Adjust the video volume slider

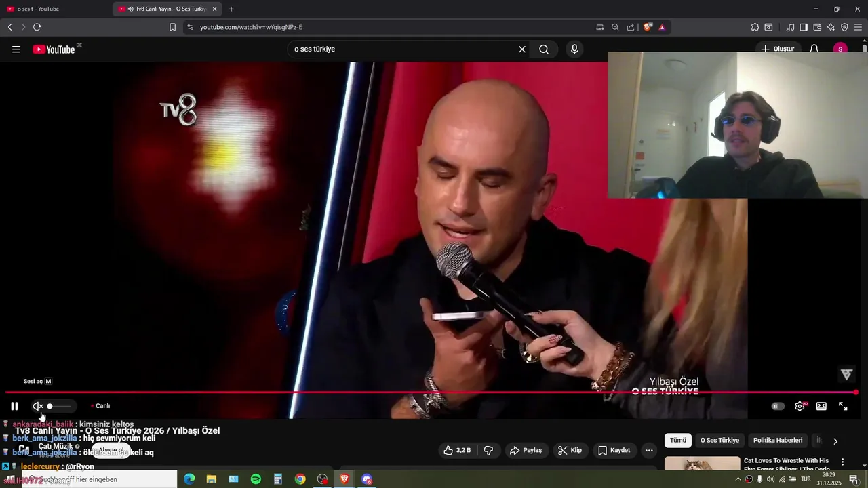coord(59,406)
